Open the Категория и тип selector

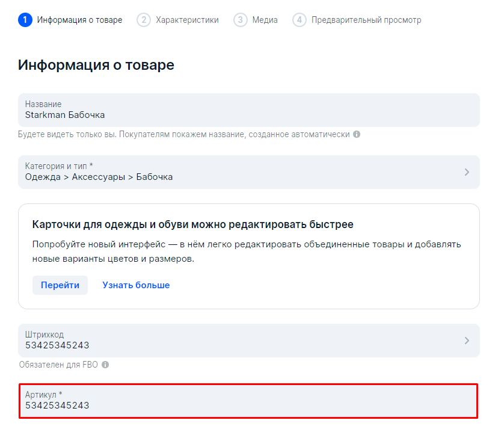pyautogui.click(x=249, y=172)
